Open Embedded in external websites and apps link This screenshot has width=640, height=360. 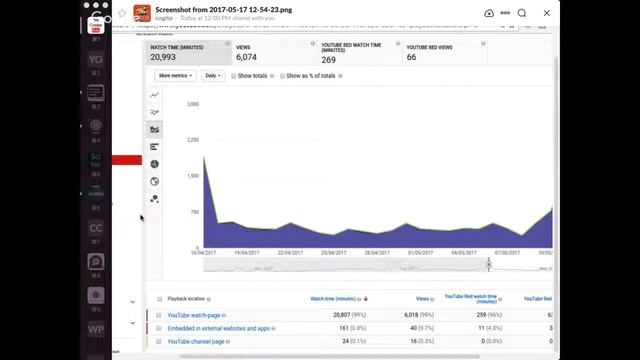coord(219,328)
